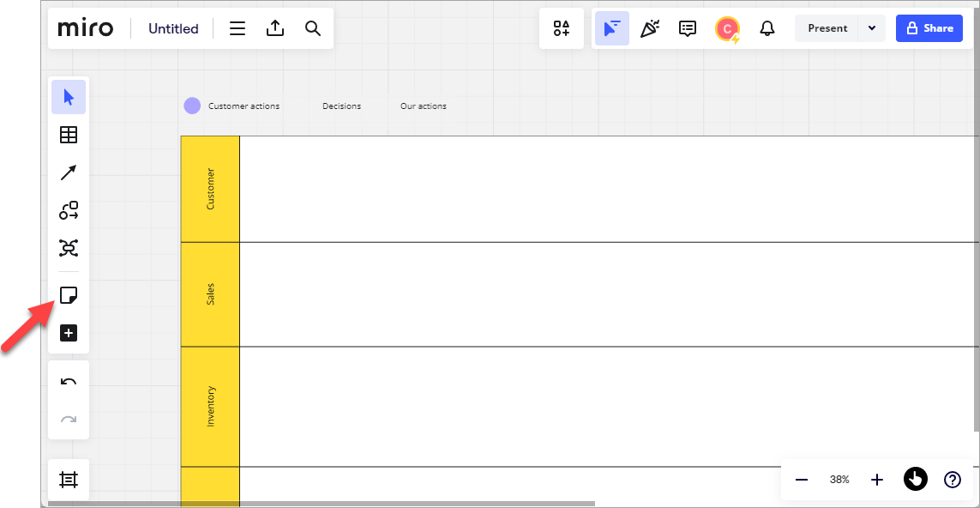Open the shapes and diagramming tool
Image resolution: width=980 pixels, height=508 pixels.
coord(69,210)
